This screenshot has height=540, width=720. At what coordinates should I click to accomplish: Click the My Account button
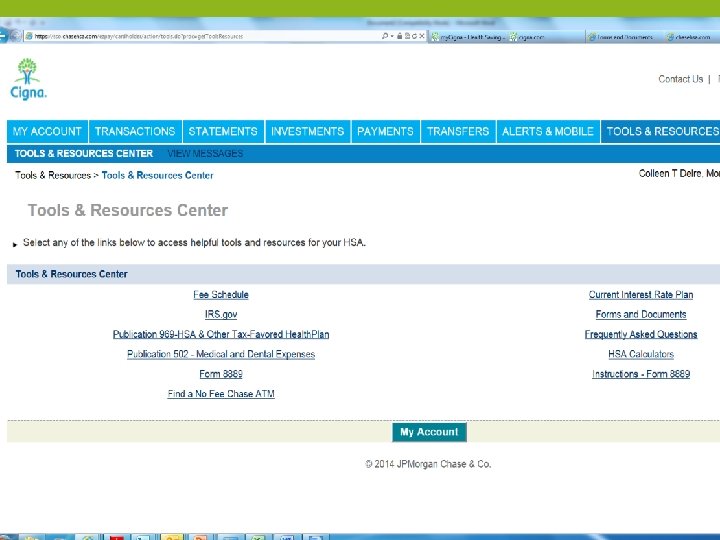[x=429, y=432]
